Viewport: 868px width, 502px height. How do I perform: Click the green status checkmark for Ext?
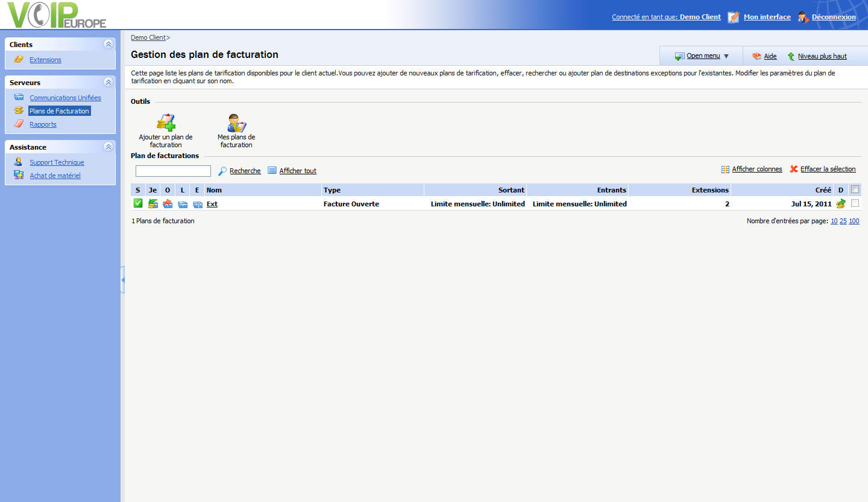tap(138, 203)
